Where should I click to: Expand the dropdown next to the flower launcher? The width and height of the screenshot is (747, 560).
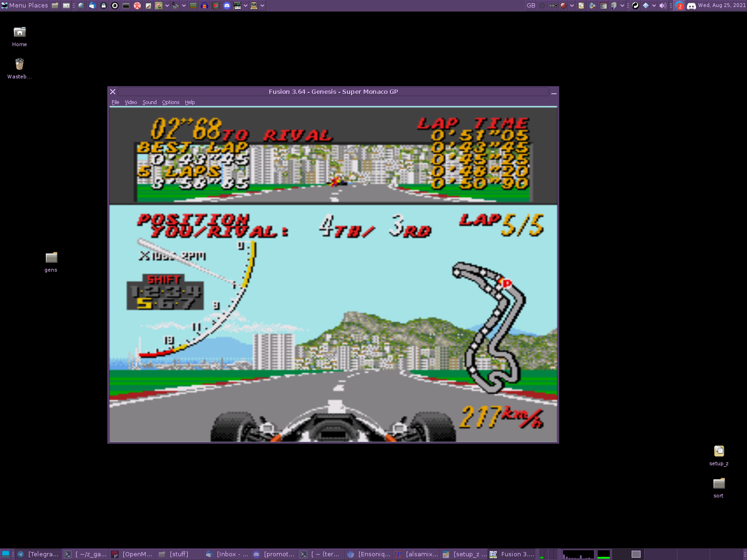[x=167, y=6]
